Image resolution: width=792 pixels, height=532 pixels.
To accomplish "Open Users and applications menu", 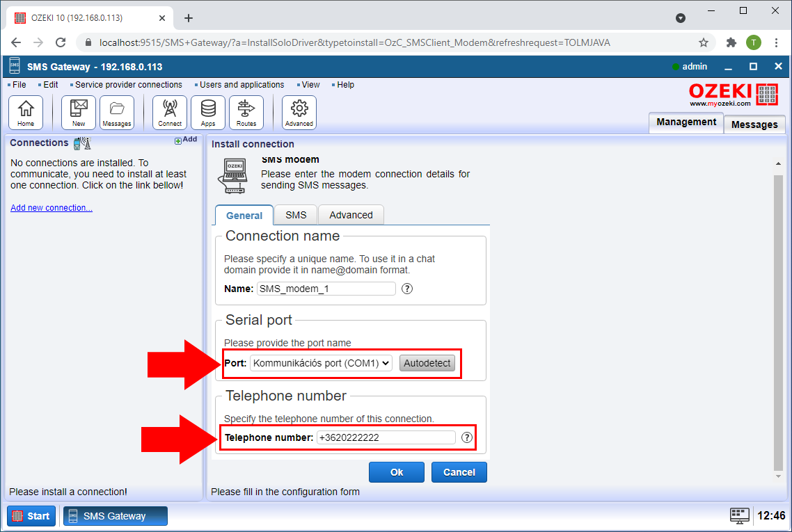I will (242, 85).
